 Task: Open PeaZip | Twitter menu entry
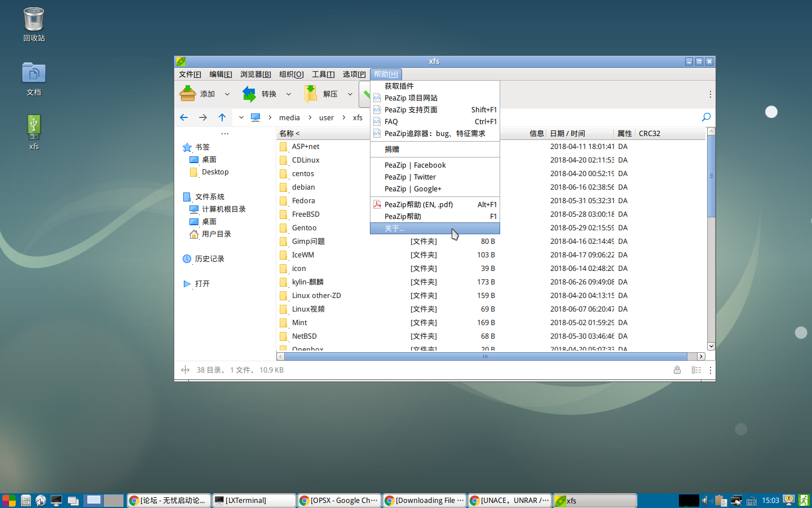click(x=435, y=177)
